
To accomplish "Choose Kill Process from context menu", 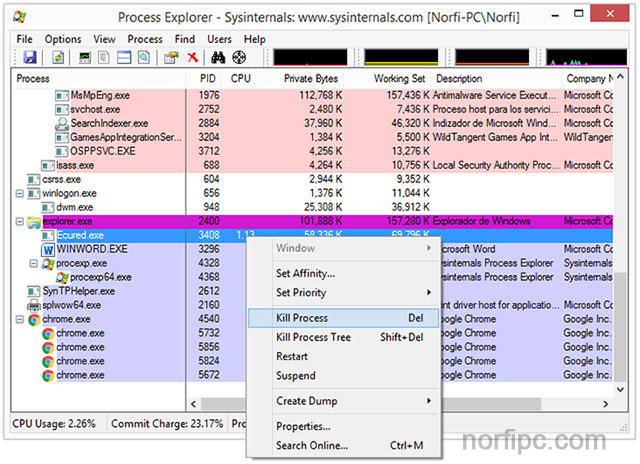I will (343, 318).
